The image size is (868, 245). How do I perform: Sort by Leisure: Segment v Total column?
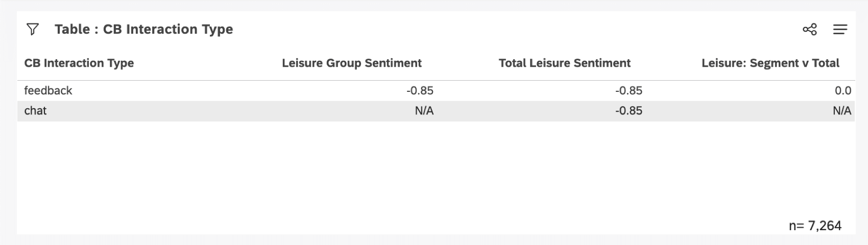pyautogui.click(x=770, y=63)
